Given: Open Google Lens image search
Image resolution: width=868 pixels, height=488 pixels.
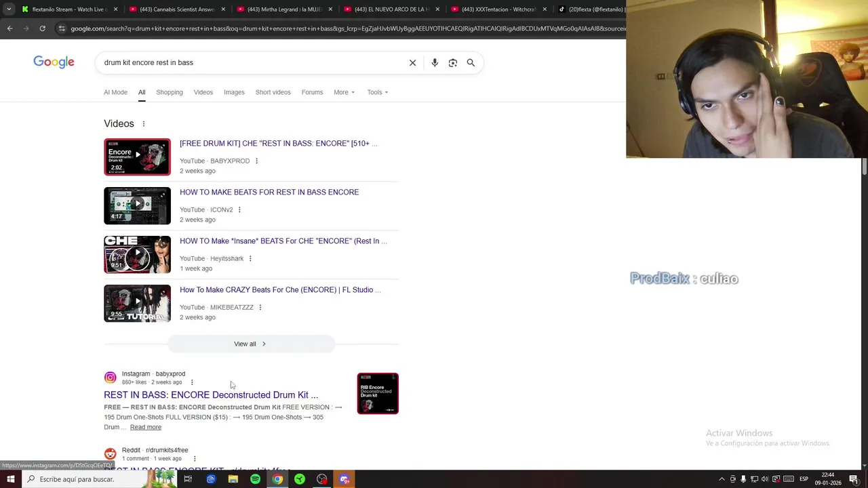Looking at the screenshot, I should coord(452,62).
